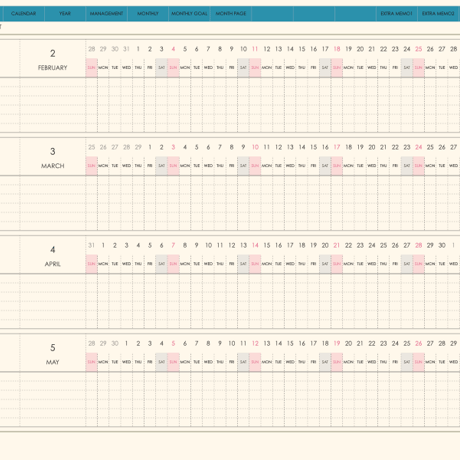Select date 22 in the February row
460x460 pixels.
pos(384,49)
